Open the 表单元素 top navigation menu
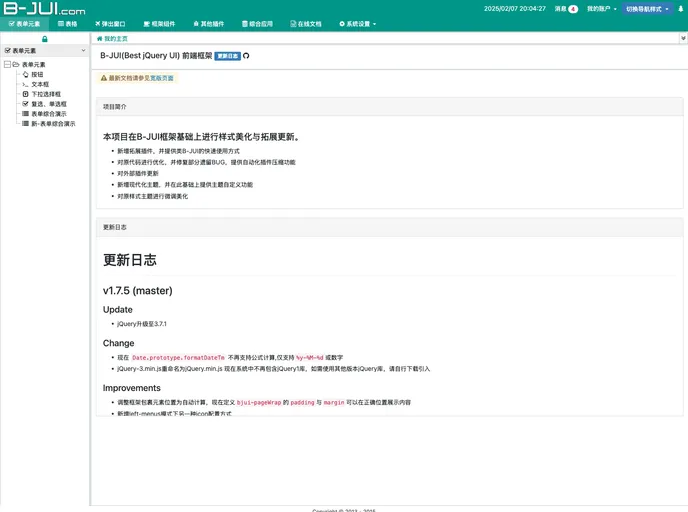The image size is (688, 512). pyautogui.click(x=24, y=24)
